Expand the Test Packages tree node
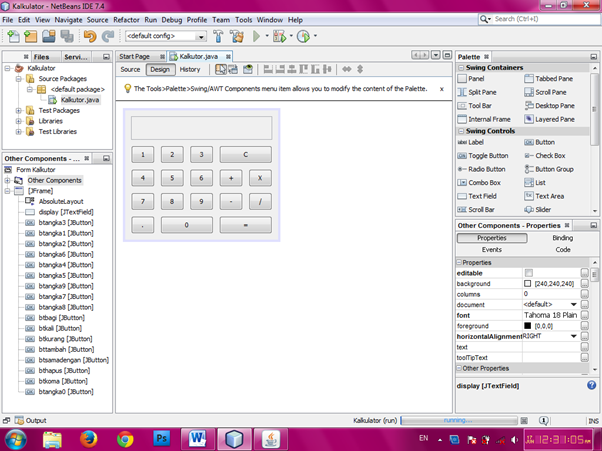The height and width of the screenshot is (451, 602). (x=18, y=111)
